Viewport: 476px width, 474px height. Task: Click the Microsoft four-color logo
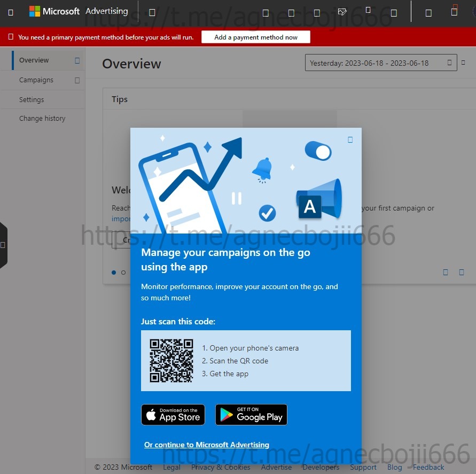[35, 11]
